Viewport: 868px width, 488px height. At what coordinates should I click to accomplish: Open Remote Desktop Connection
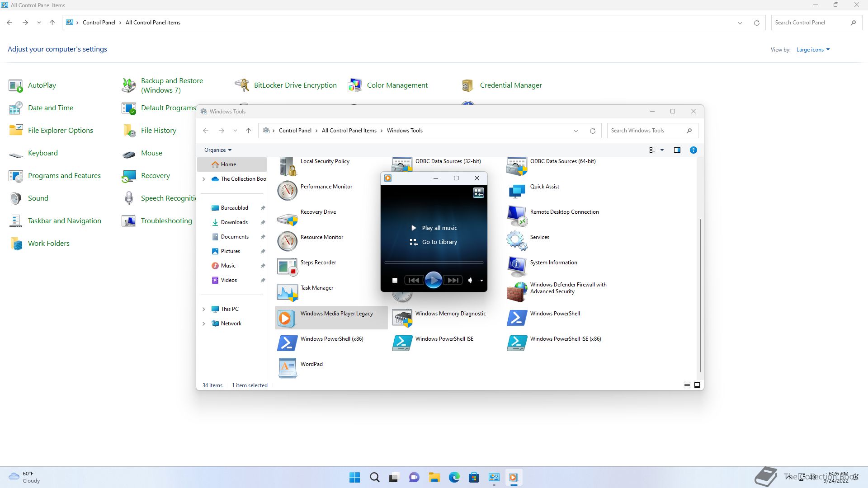click(x=553, y=216)
